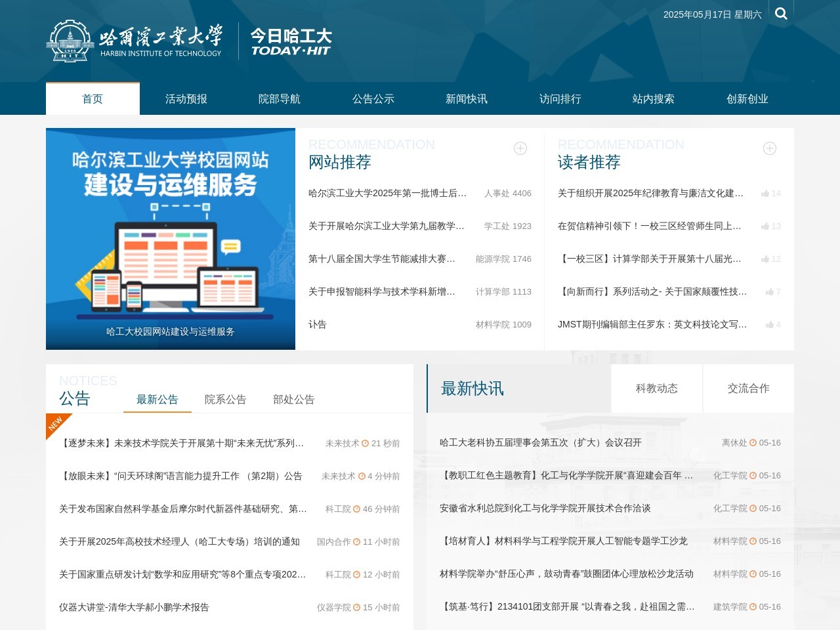Click the clock icon beside 4 分钟前

click(x=362, y=476)
